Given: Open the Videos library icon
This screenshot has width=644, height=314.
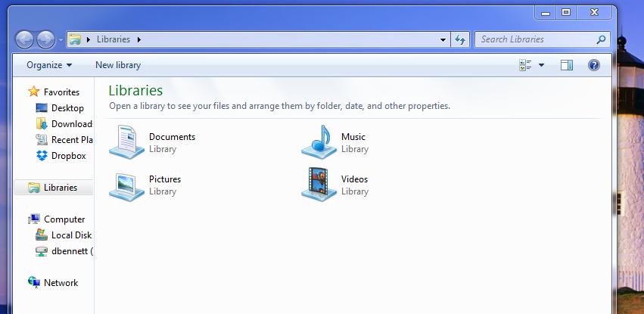Looking at the screenshot, I should click(319, 185).
